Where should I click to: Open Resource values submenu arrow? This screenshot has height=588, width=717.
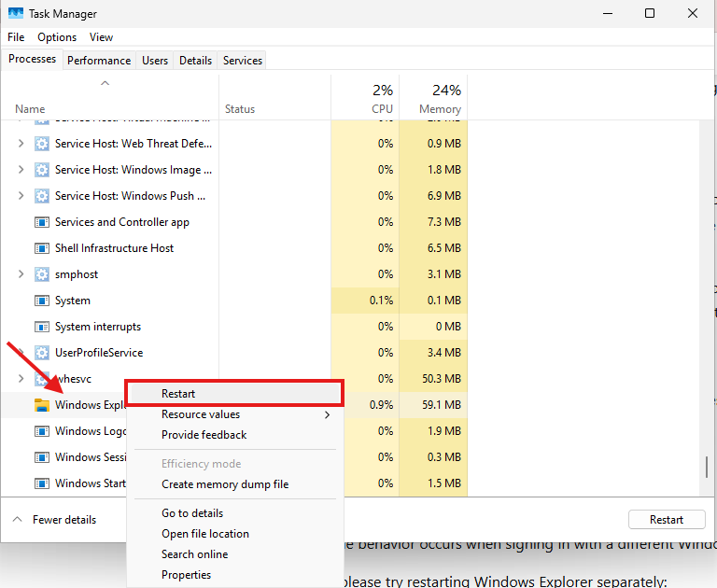(x=327, y=414)
